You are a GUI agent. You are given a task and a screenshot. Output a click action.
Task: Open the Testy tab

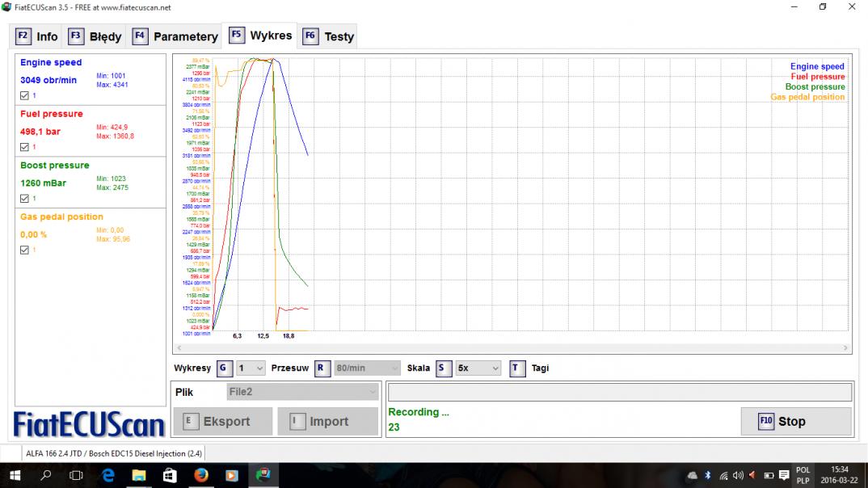tap(328, 36)
